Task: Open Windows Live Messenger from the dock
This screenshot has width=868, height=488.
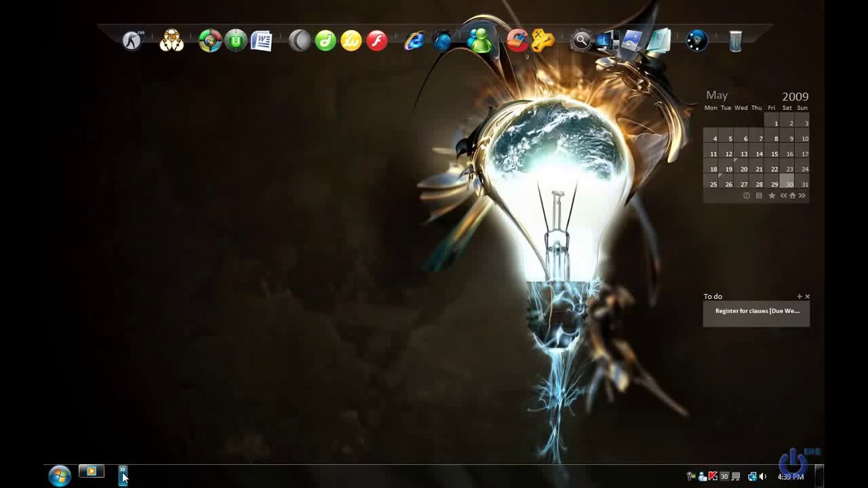Action: pos(479,40)
